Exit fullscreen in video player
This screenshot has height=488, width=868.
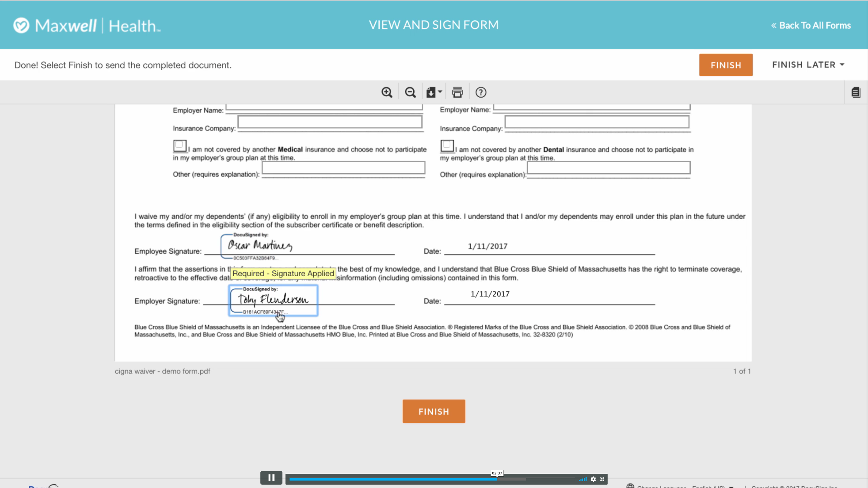(x=602, y=479)
